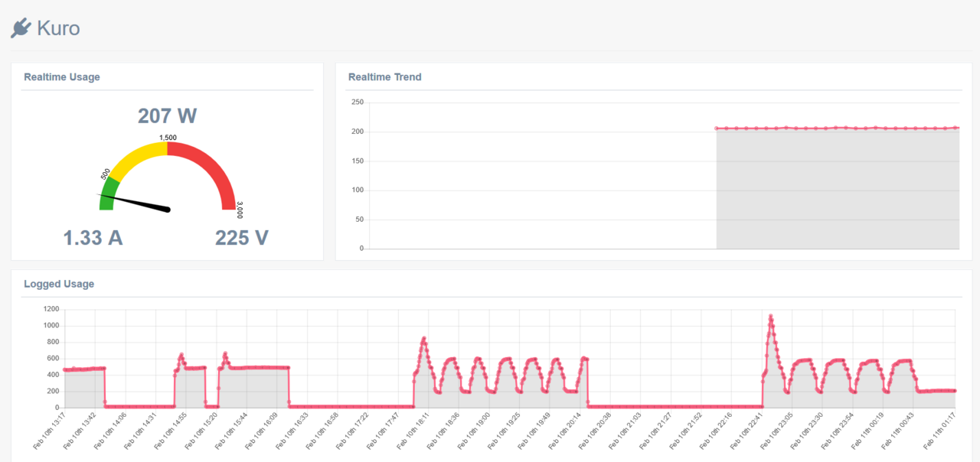Click the 800 axis label in Logged Usage
980x462 pixels.
(x=53, y=342)
